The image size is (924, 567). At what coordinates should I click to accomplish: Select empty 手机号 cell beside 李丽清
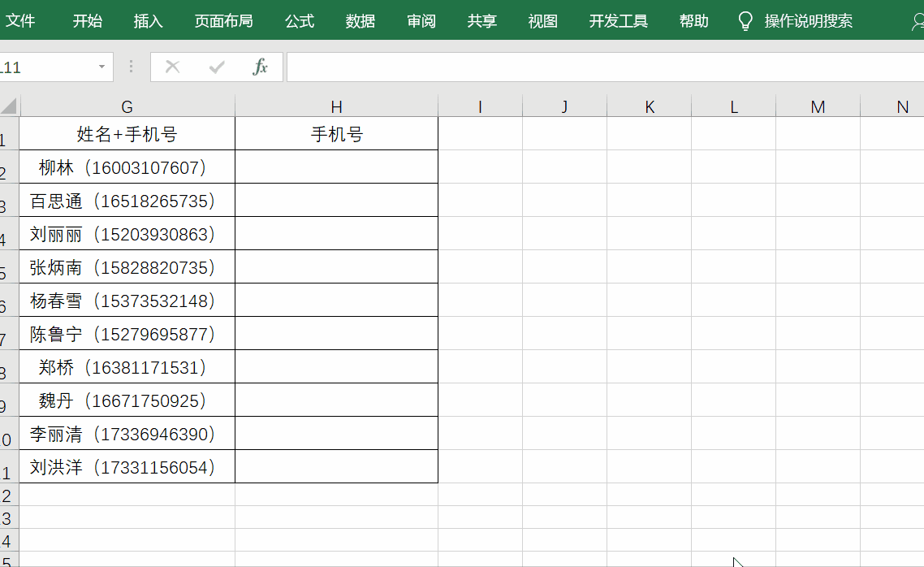point(336,433)
